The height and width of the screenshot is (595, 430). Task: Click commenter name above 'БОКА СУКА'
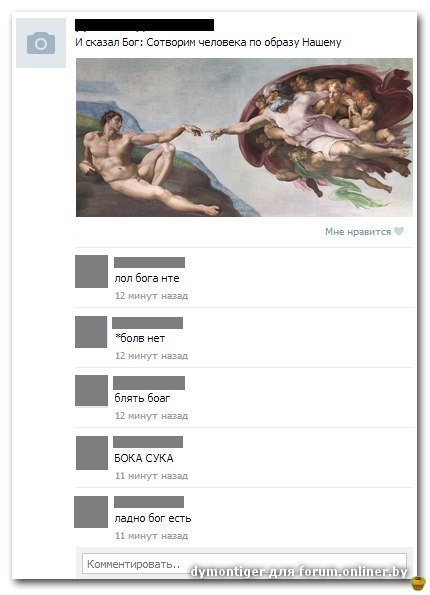[148, 442]
